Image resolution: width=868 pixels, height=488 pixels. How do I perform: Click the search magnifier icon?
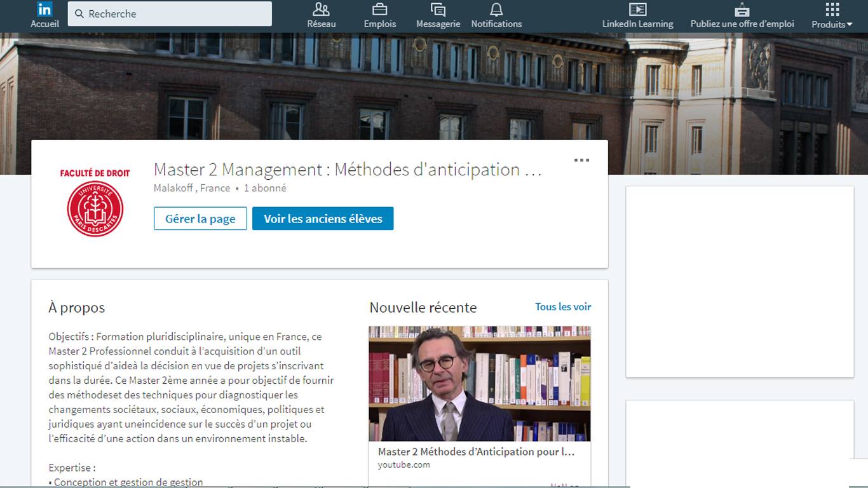coord(79,13)
